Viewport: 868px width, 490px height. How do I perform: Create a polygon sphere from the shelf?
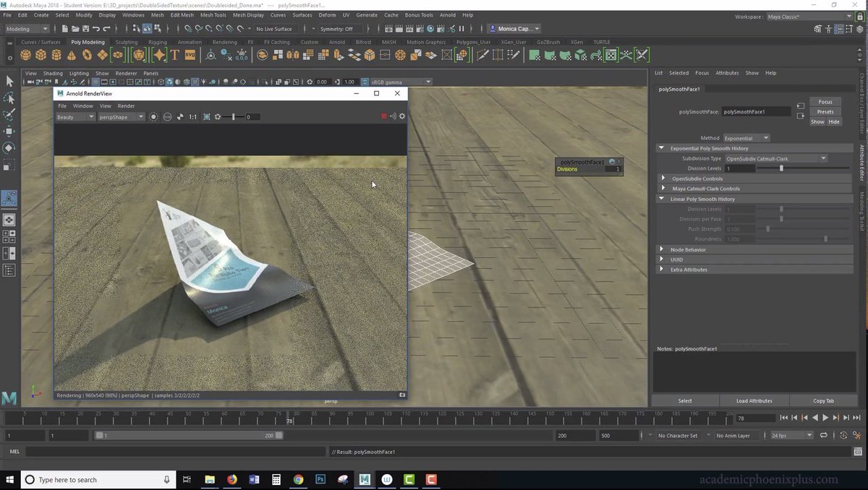click(25, 55)
